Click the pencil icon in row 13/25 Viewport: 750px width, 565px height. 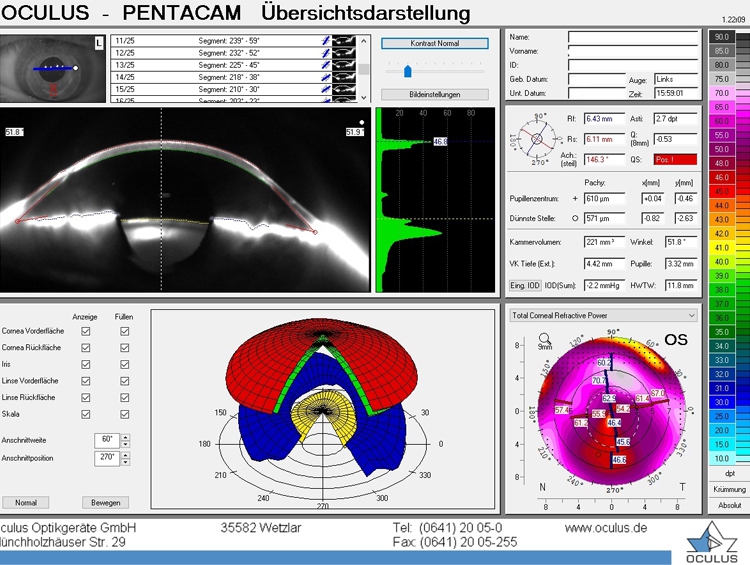(326, 65)
